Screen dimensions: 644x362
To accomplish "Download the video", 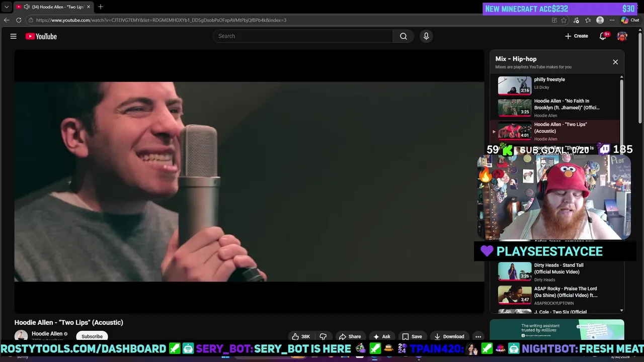I will click(449, 336).
